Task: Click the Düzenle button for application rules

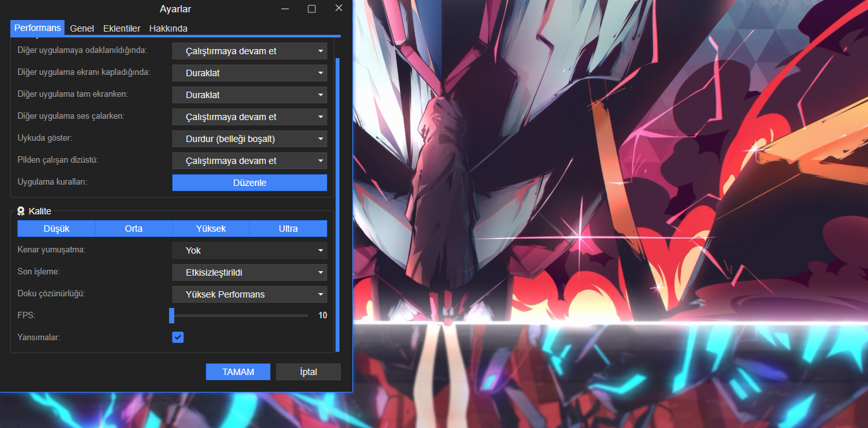Action: coord(250,183)
